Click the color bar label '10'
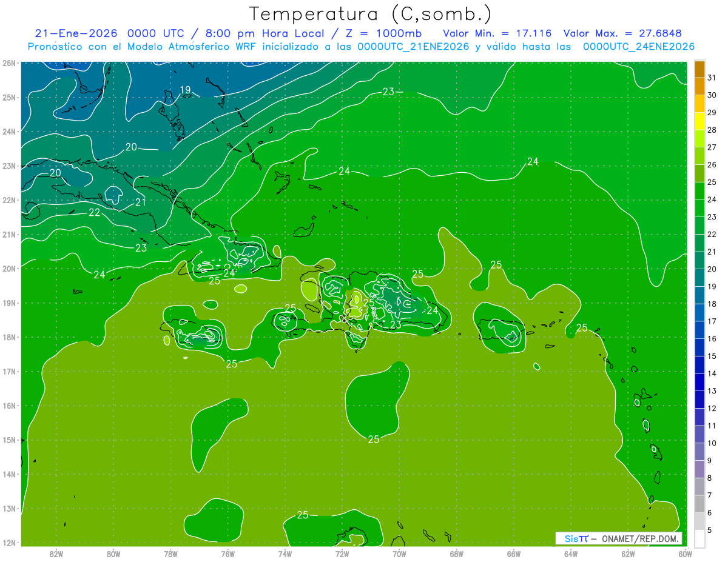Viewport: 728px width, 562px height. click(711, 443)
